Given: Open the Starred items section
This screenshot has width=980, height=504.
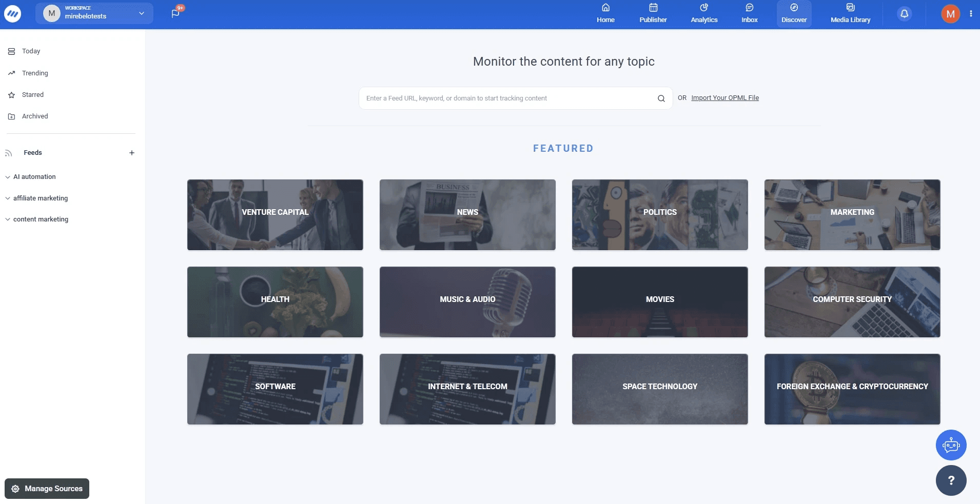Looking at the screenshot, I should [x=12, y=94].
